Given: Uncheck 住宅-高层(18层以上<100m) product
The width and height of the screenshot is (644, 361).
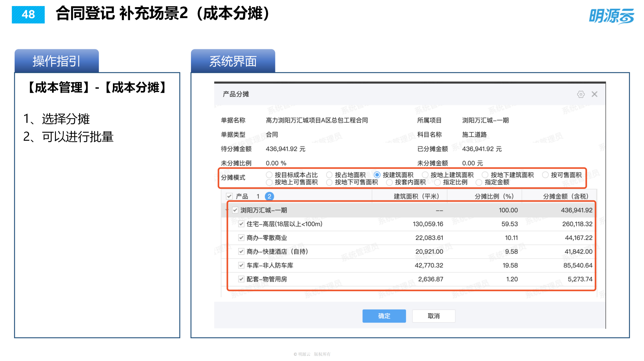Looking at the screenshot, I should click(x=241, y=224).
